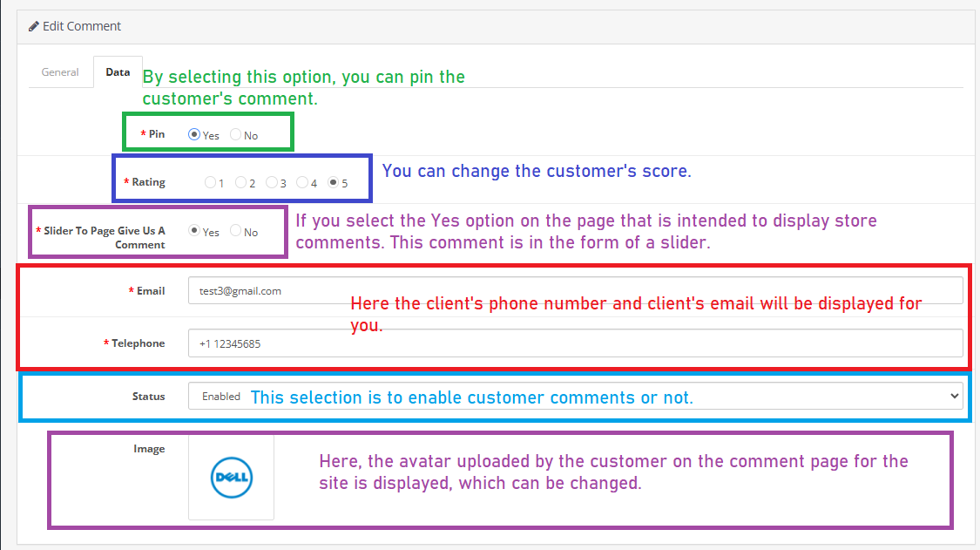Choose rating 4
Screen dimensions: 980x550
302,183
